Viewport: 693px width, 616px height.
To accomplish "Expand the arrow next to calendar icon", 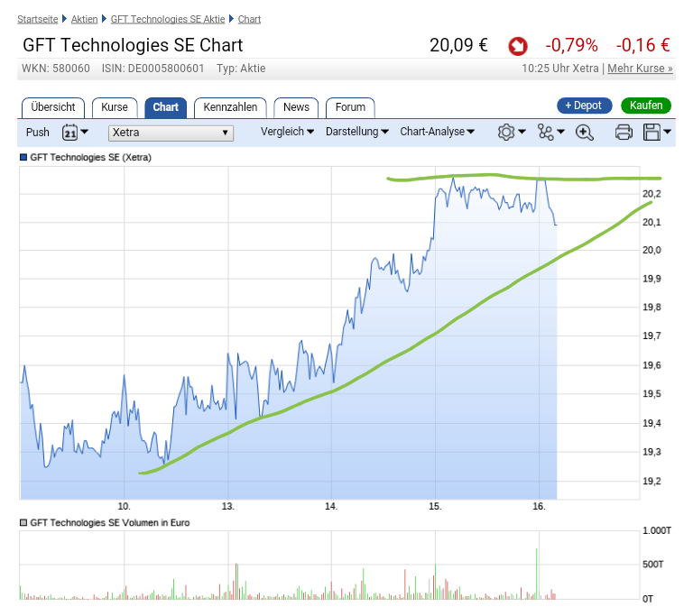I will pos(84,132).
